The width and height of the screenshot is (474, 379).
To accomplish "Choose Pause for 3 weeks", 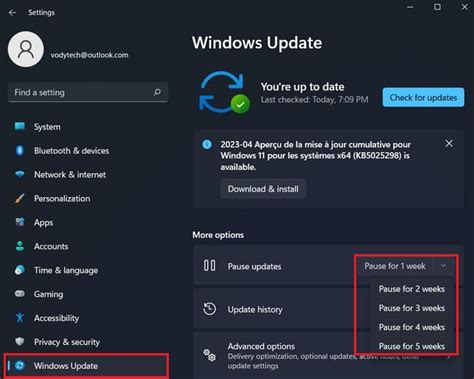I will point(412,308).
